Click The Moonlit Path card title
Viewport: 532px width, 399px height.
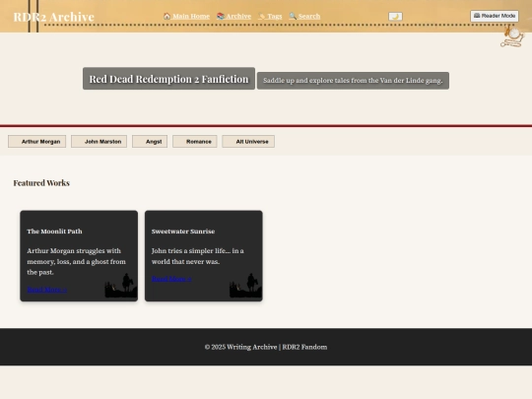54,232
